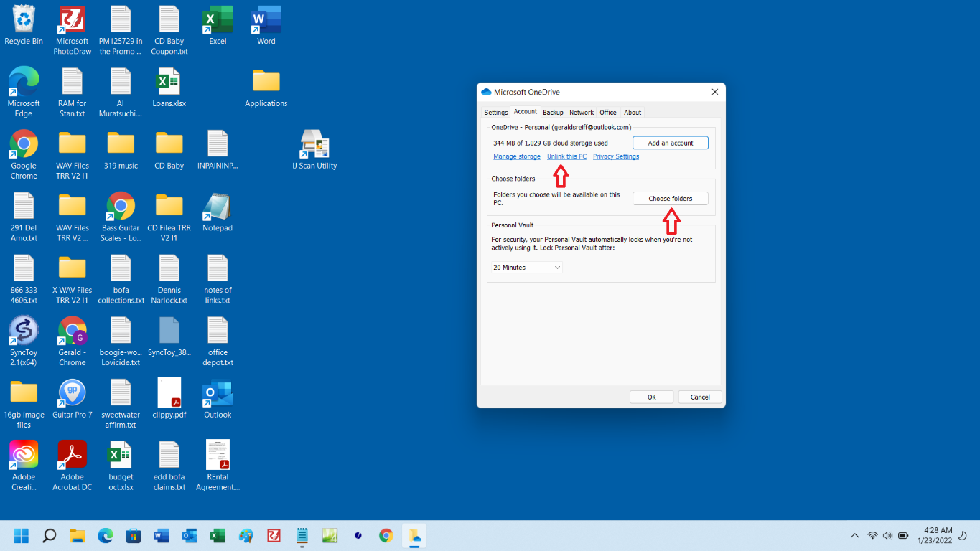Select the Word shortcut on the desktop
The height and width of the screenshot is (551, 980).
pos(266,26)
